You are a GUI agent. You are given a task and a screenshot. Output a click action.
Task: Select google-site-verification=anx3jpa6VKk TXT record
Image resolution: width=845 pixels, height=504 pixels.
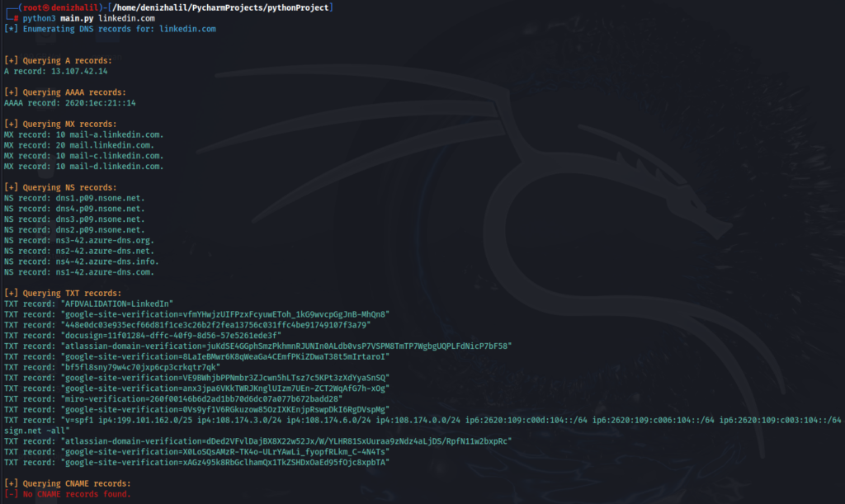[196, 389]
